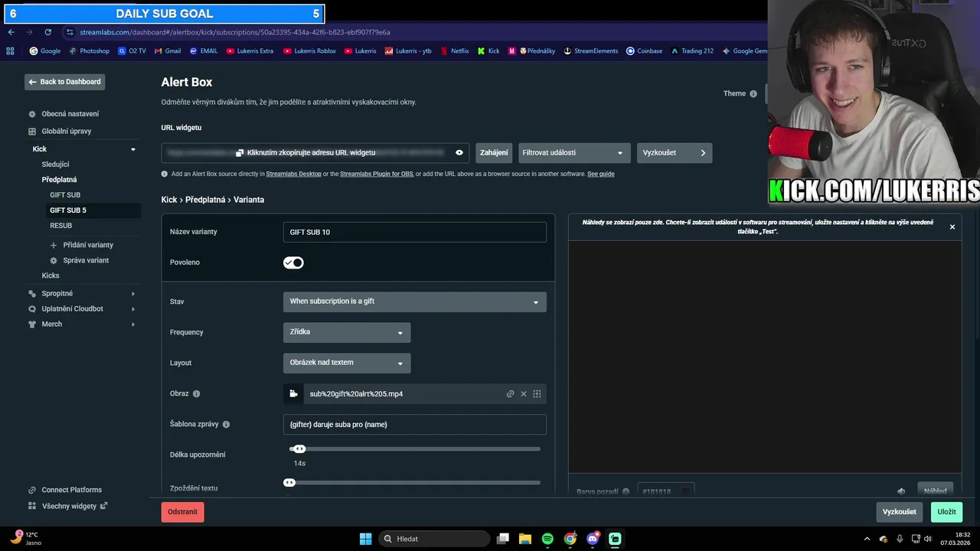The image size is (980, 551).
Task: Click the Streamlabs app icon in taskbar
Action: [615, 539]
